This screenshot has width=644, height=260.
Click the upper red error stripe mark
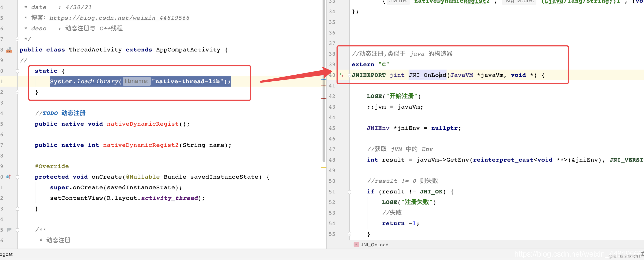click(323, 86)
